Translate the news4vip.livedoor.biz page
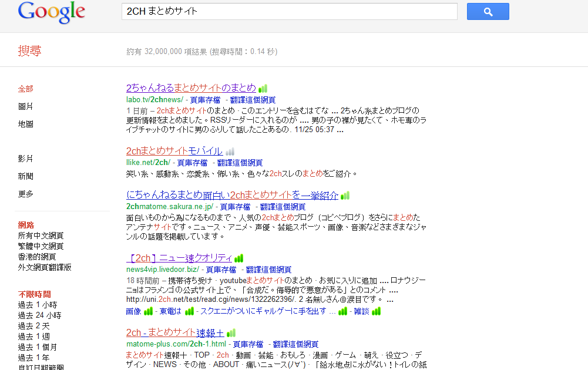The width and height of the screenshot is (588, 370). [268, 270]
